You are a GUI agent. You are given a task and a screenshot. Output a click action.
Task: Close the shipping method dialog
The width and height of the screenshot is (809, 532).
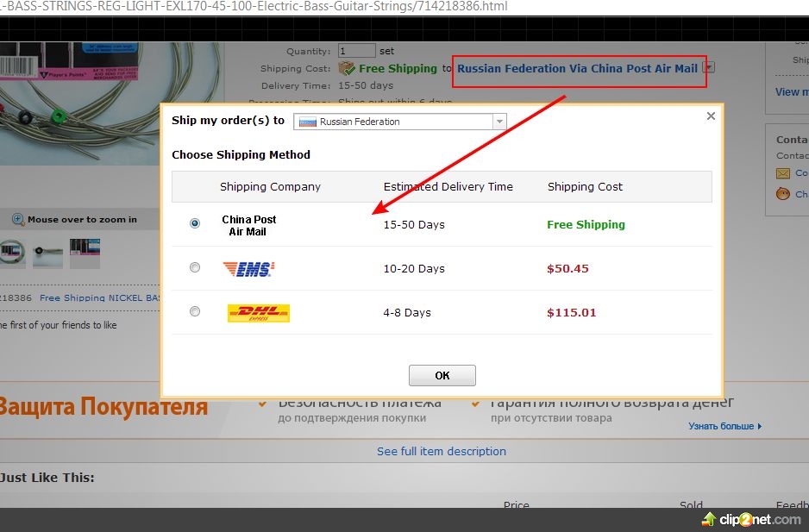[711, 116]
